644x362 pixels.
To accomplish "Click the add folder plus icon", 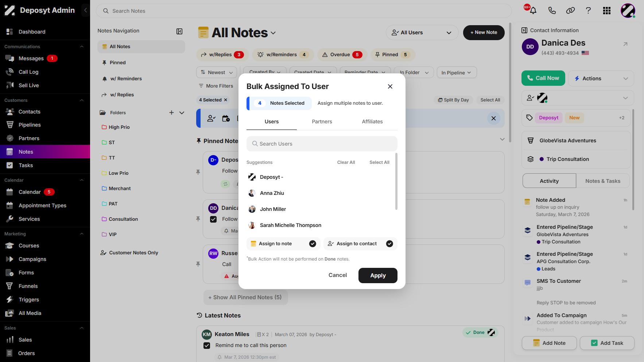I will pos(171,113).
